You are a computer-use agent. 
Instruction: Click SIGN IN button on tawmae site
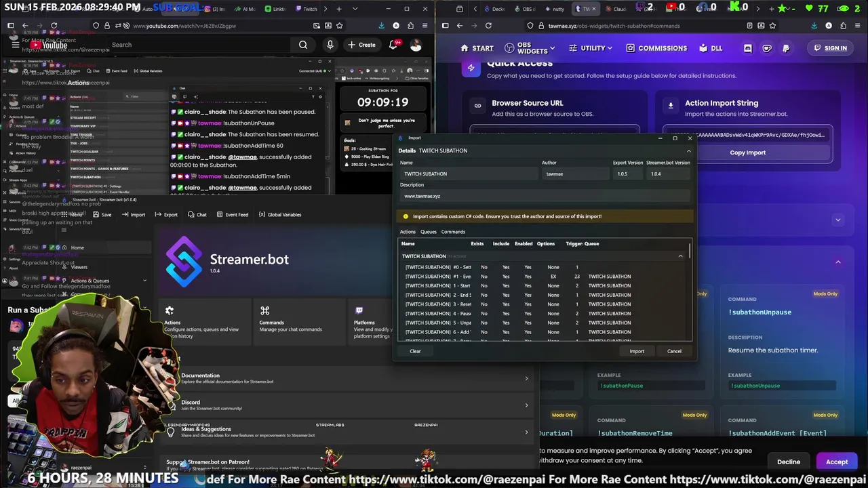[829, 48]
